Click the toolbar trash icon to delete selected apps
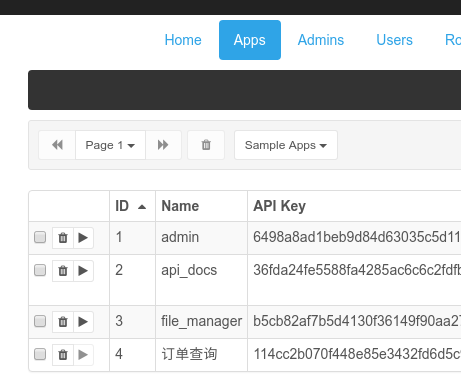461x389 pixels. pos(206,145)
